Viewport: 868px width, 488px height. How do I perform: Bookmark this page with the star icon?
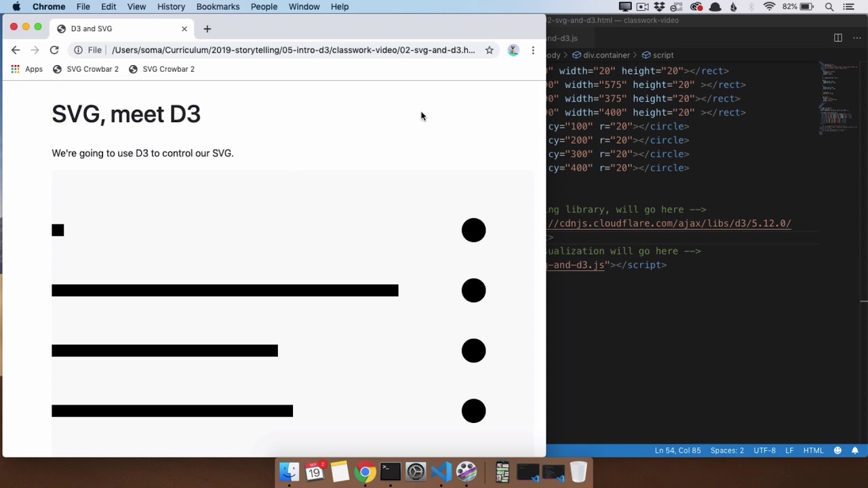pyautogui.click(x=489, y=50)
